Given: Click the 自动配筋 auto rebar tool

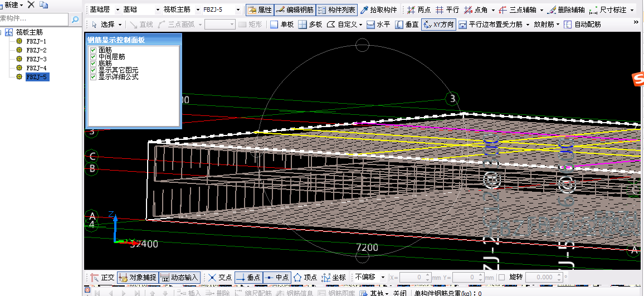Looking at the screenshot, I should [583, 25].
